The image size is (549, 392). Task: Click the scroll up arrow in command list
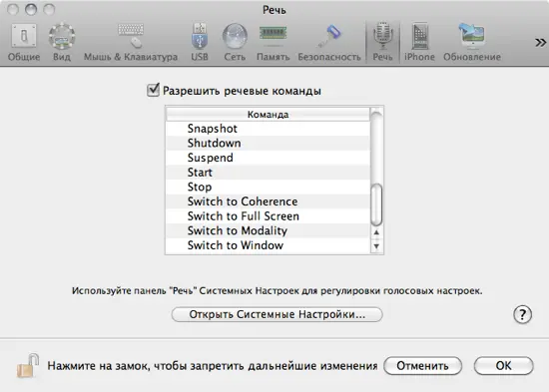click(376, 232)
